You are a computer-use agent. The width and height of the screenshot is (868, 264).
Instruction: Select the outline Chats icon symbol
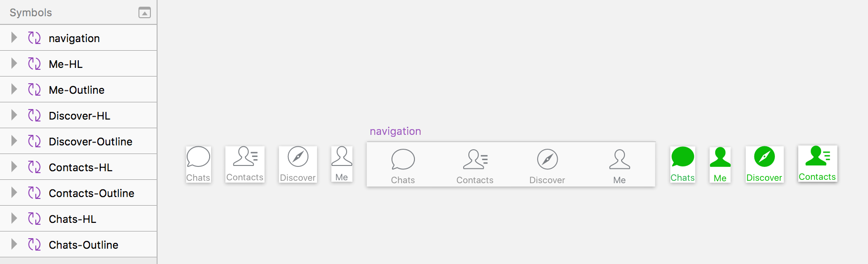tap(198, 165)
